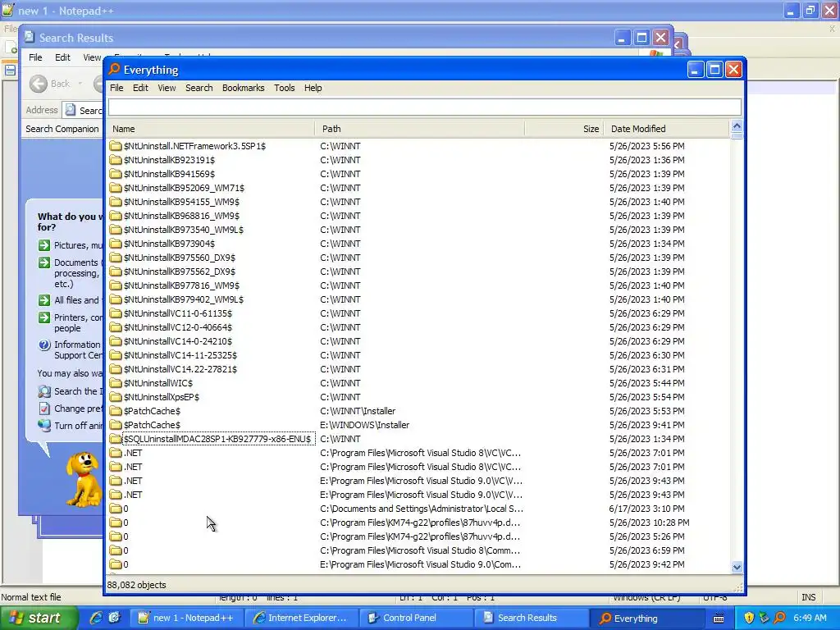
Task: Click Turn off animated character icon
Action: [44, 426]
